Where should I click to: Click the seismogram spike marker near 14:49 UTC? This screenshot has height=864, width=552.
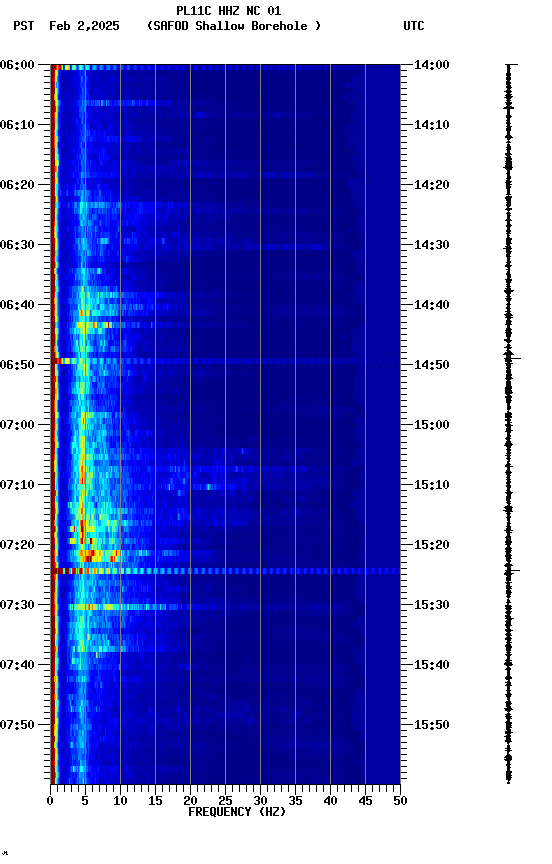(x=511, y=359)
